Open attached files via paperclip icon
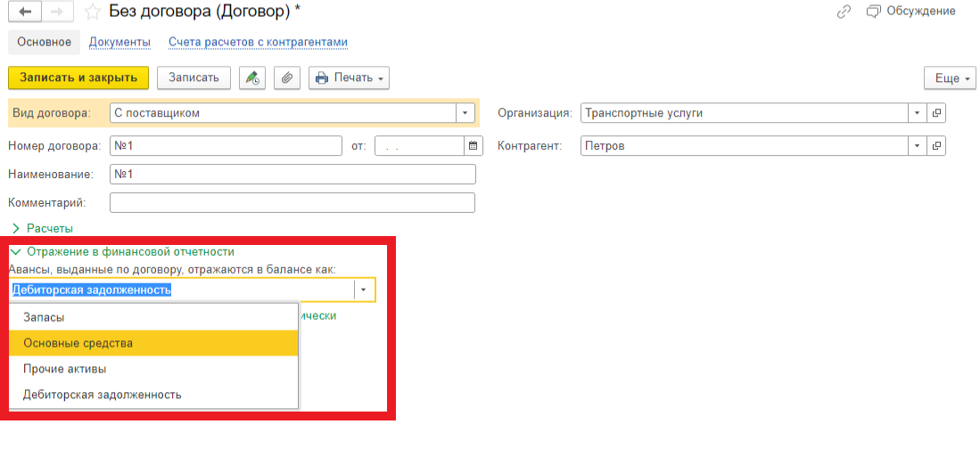 click(286, 78)
